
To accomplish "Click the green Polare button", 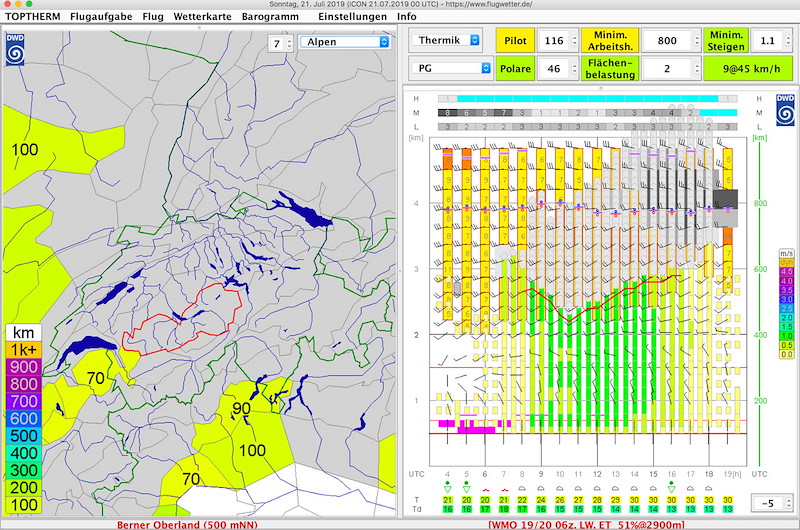I will coord(515,68).
